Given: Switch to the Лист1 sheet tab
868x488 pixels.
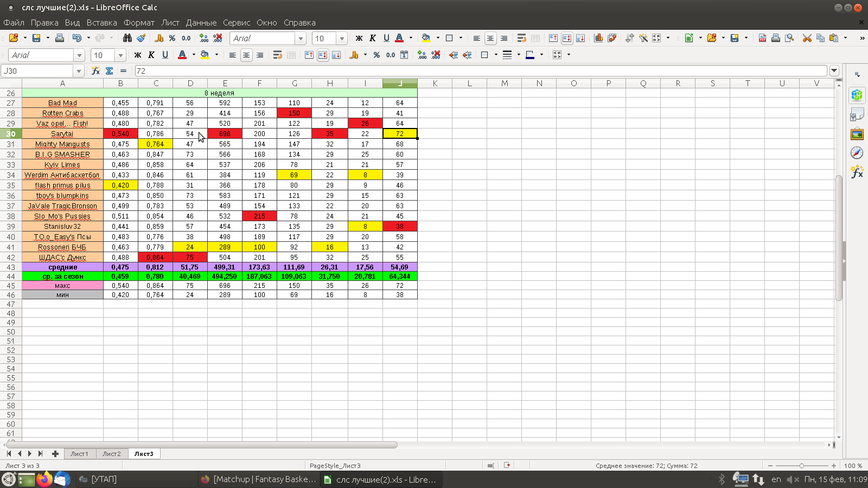Looking at the screenshot, I should point(79,454).
